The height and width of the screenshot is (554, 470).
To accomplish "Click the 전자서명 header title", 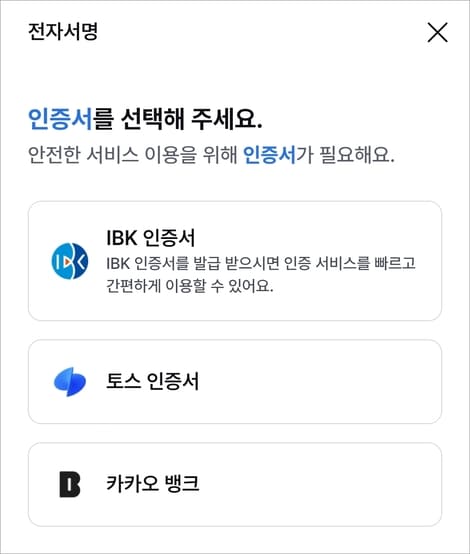I will (63, 31).
